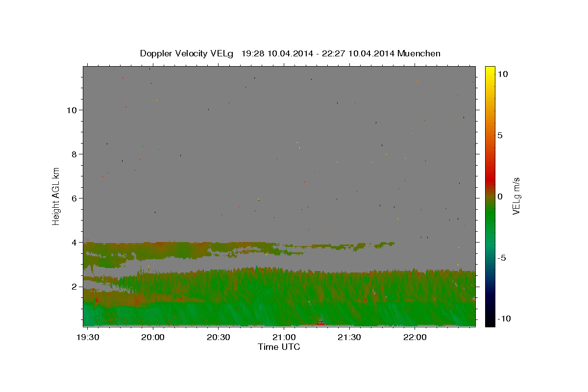
Task: Click the colorbar label 5
Action: 500,135
